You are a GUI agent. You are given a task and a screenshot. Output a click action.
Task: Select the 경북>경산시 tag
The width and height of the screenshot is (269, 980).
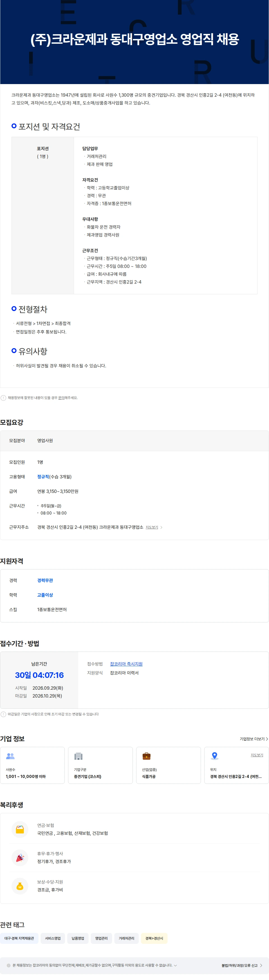click(x=154, y=939)
